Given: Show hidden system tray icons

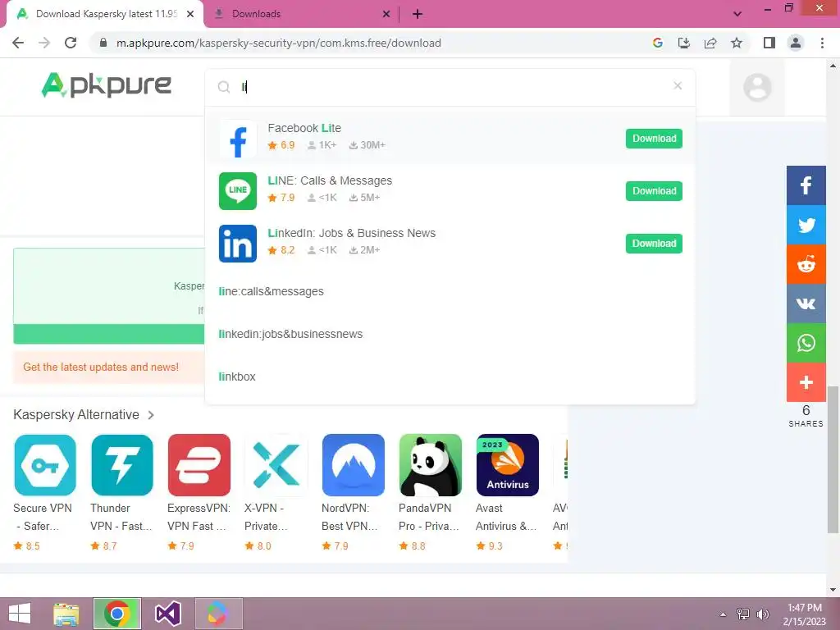Looking at the screenshot, I should pos(724,614).
